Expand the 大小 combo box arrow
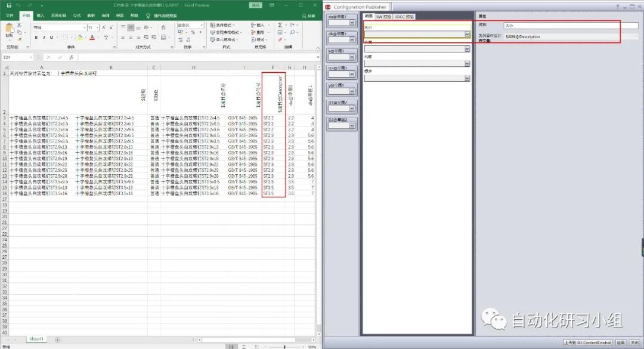644x349 pixels. click(467, 34)
